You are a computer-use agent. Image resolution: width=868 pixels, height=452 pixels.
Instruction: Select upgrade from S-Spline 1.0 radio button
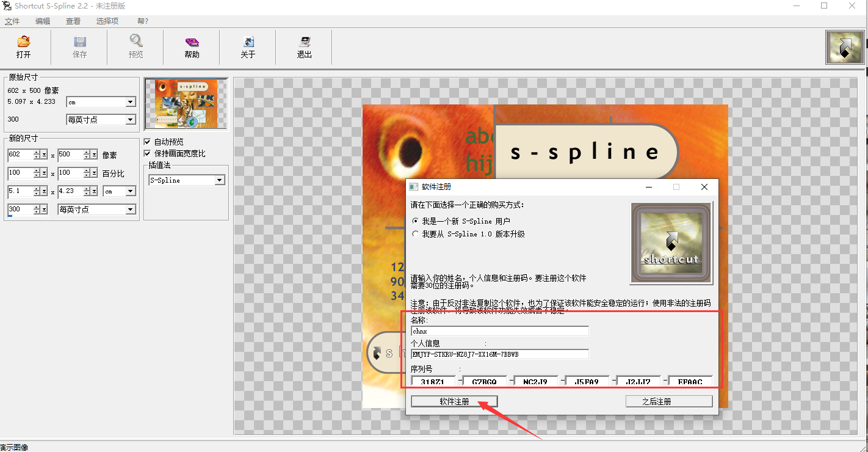416,234
